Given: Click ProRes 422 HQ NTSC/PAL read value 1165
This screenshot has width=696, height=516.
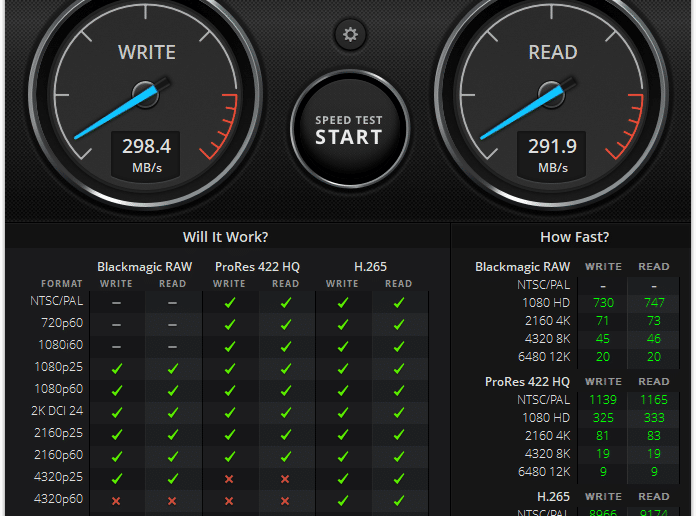Looking at the screenshot, I should point(654,400).
